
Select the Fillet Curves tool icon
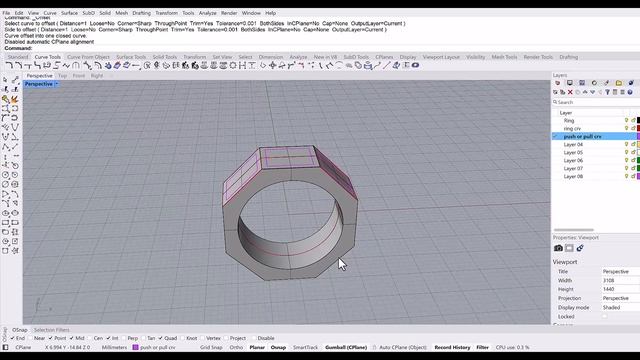click(x=9, y=65)
